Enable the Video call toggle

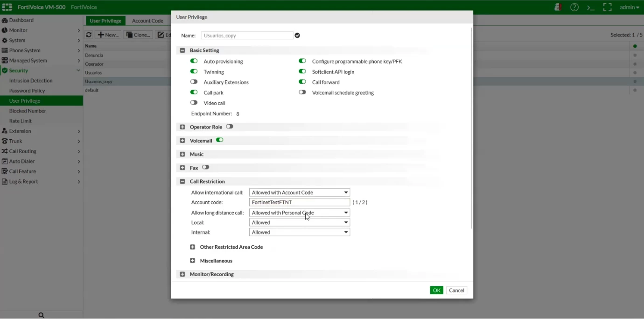194,103
